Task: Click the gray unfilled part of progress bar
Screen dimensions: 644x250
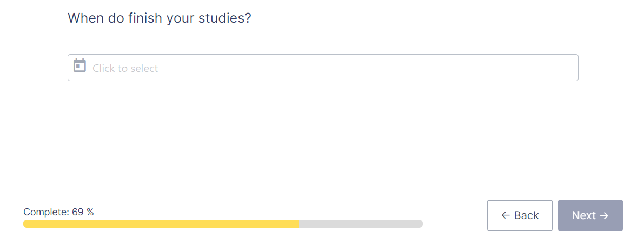Action: (361, 223)
